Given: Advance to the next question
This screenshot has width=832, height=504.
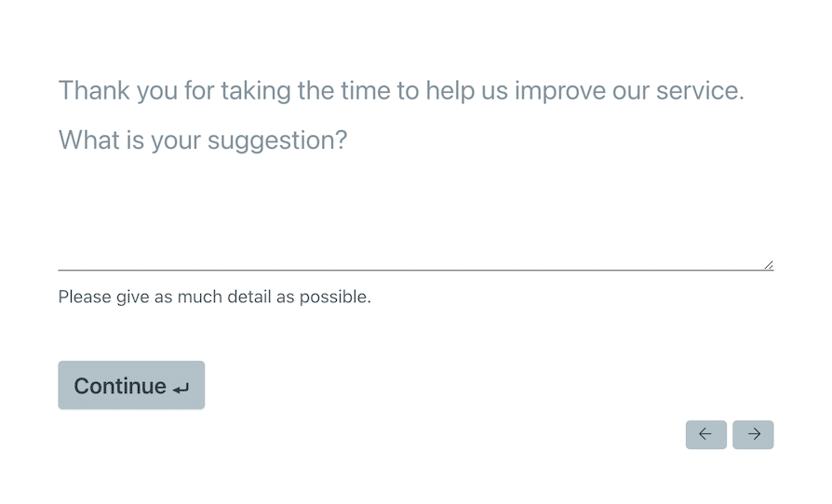Looking at the screenshot, I should point(753,434).
